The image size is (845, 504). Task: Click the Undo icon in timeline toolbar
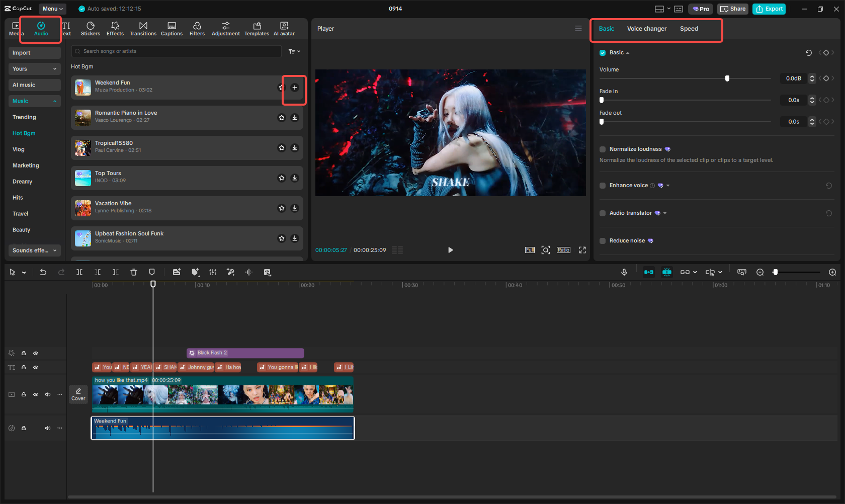[x=43, y=272]
